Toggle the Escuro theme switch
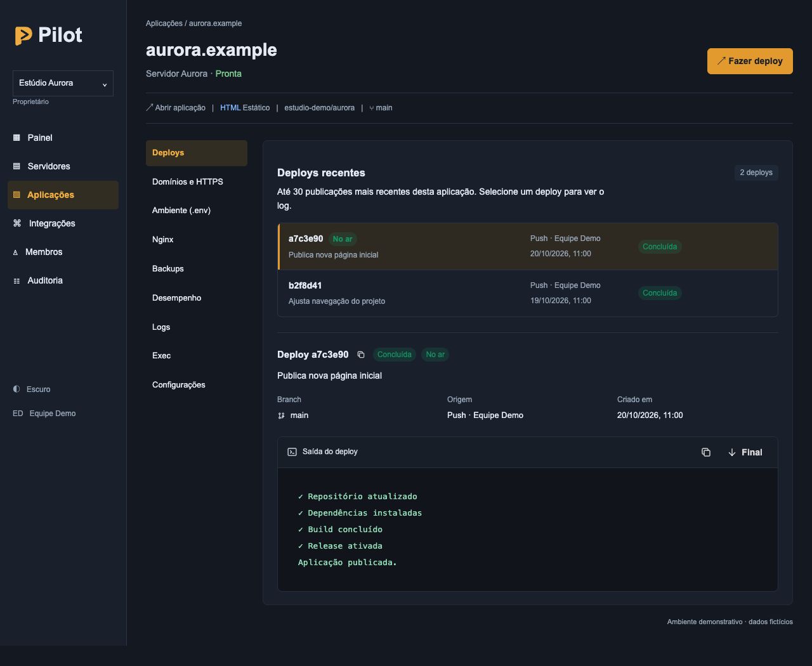 (32, 389)
